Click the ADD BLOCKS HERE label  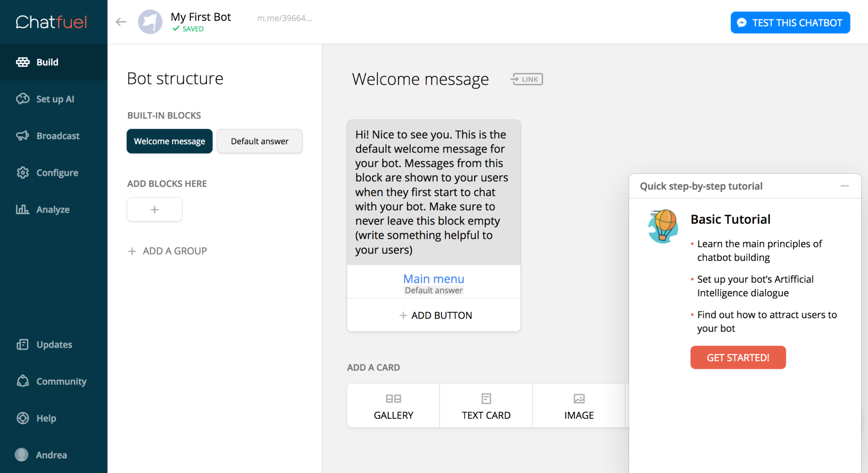pyautogui.click(x=167, y=184)
